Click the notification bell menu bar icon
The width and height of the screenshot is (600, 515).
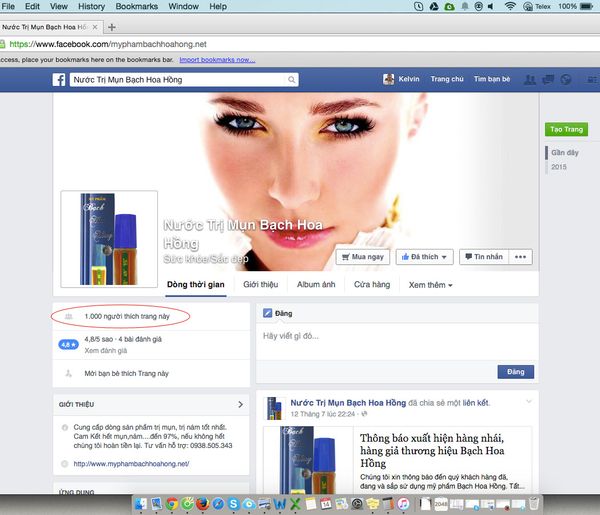(465, 6)
